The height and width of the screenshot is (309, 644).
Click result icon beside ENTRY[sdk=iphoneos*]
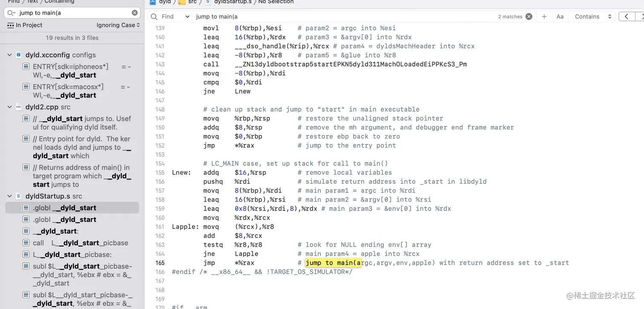pos(26,66)
